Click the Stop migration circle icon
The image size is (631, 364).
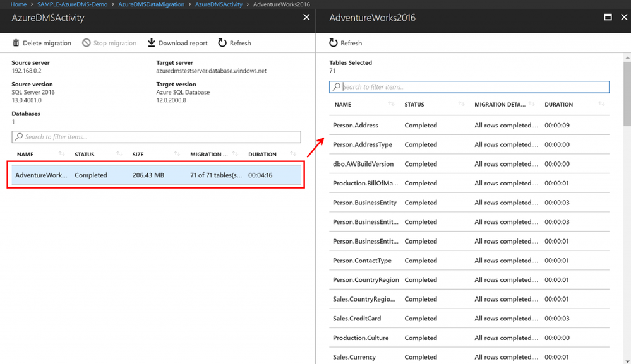pos(87,43)
